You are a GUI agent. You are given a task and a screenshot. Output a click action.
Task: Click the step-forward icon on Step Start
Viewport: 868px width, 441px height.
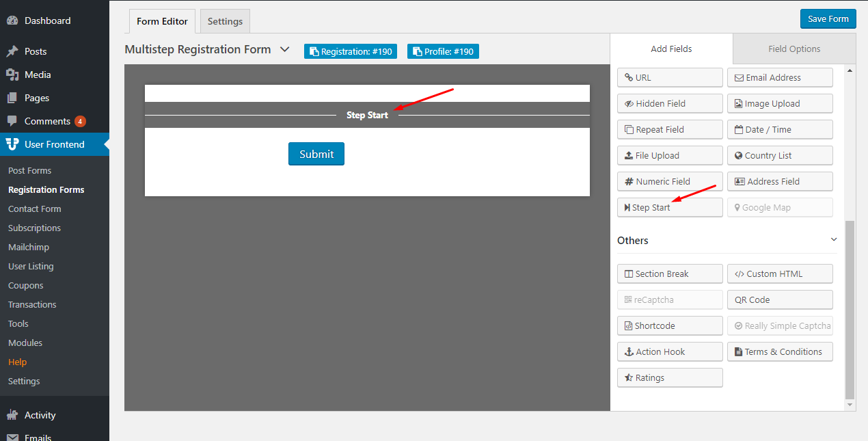coord(627,208)
